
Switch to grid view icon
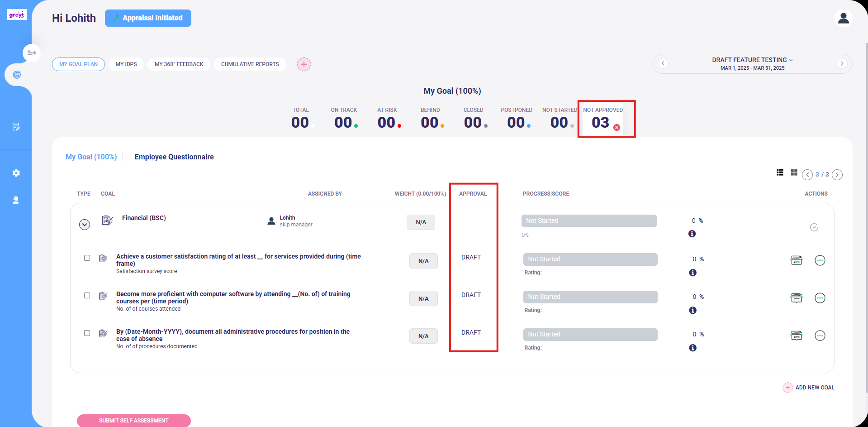pos(794,173)
